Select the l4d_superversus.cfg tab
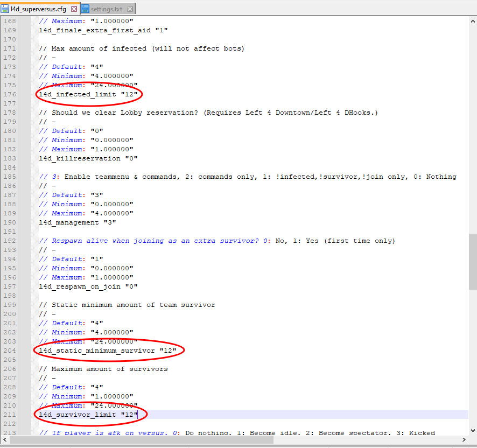The image size is (477, 448). point(40,9)
